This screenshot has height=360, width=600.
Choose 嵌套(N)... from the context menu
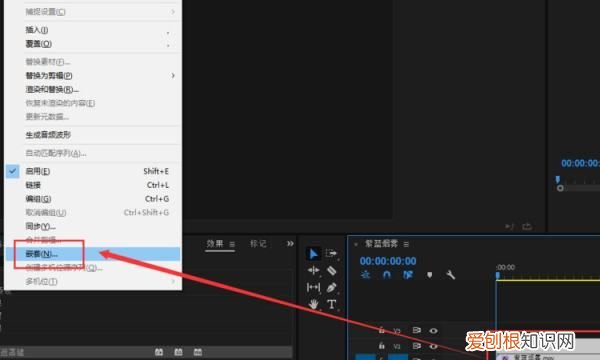tap(92, 254)
